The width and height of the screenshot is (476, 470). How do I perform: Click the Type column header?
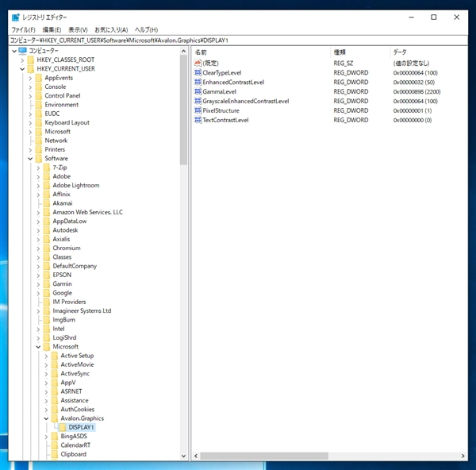point(360,52)
